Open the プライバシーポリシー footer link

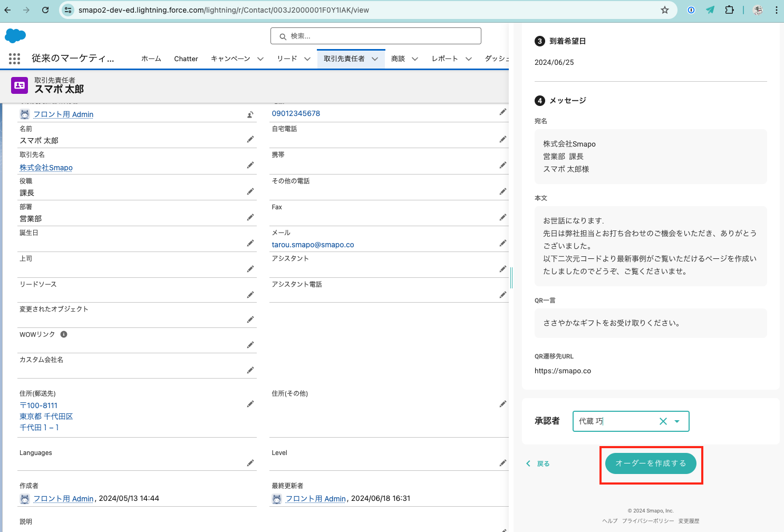coord(648,521)
